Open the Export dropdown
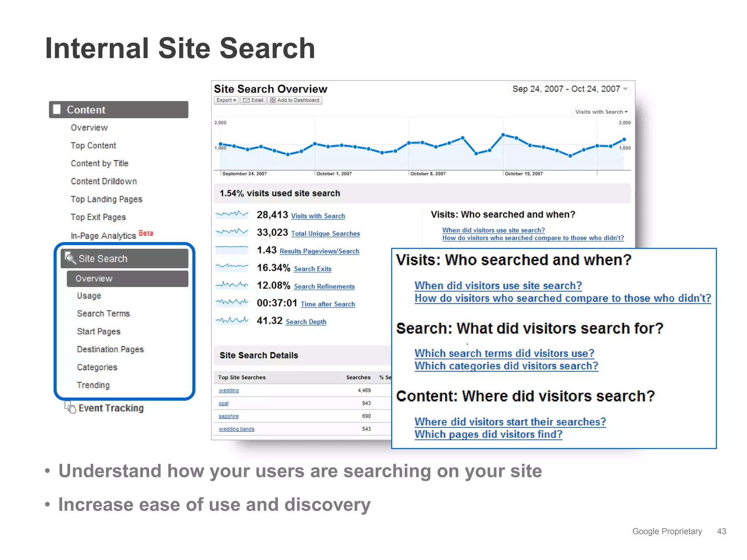The height and width of the screenshot is (560, 747). [x=226, y=100]
